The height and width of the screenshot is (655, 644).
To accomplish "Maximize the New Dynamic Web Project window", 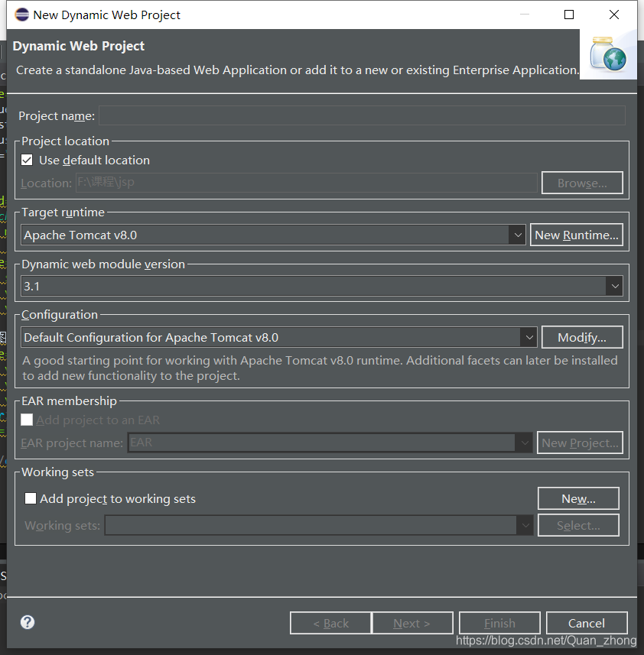I will point(569,15).
